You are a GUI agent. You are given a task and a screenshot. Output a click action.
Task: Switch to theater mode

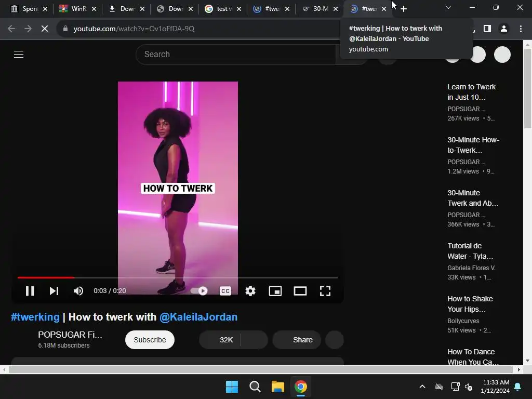tap(300, 291)
